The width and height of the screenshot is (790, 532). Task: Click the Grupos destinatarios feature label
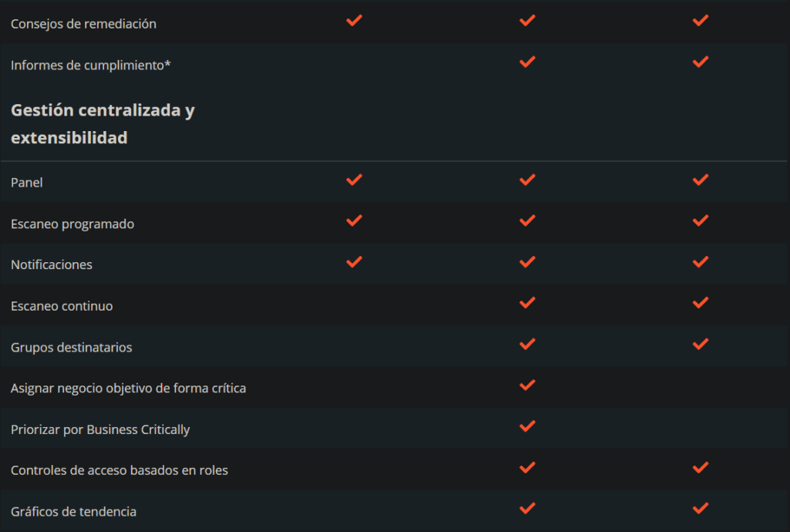71,348
